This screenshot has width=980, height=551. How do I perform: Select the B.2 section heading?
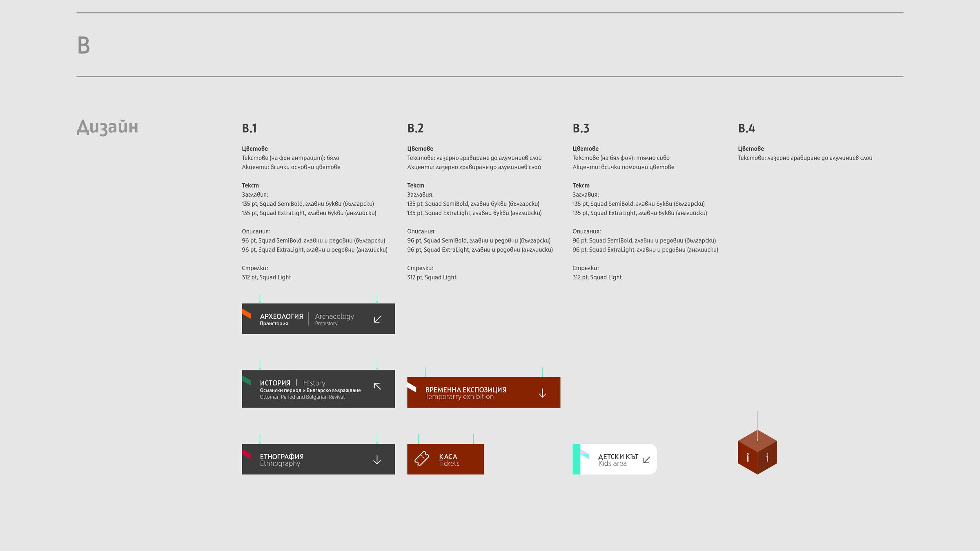pos(415,128)
